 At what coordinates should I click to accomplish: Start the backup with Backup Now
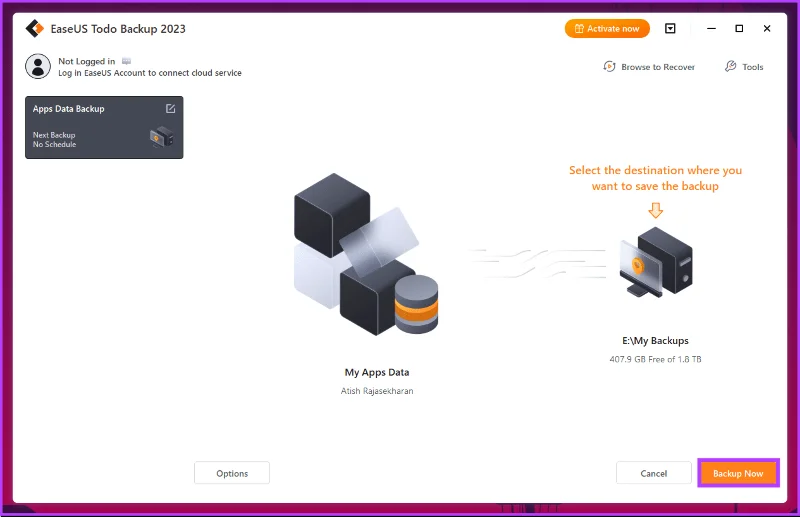coord(738,473)
